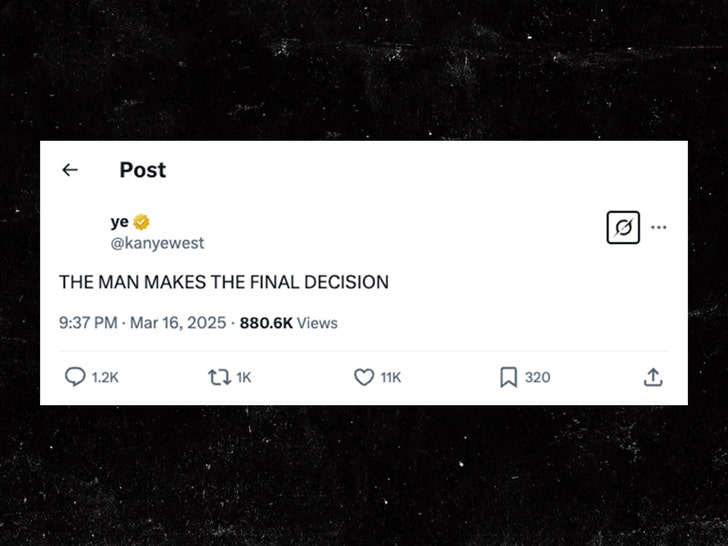Click the 11K likes count
The height and width of the screenshot is (546, 728).
point(391,377)
